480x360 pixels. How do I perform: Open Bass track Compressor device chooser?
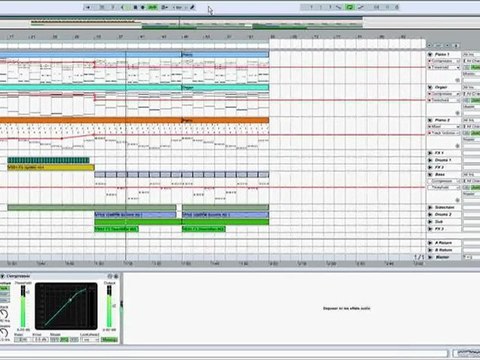444,181
